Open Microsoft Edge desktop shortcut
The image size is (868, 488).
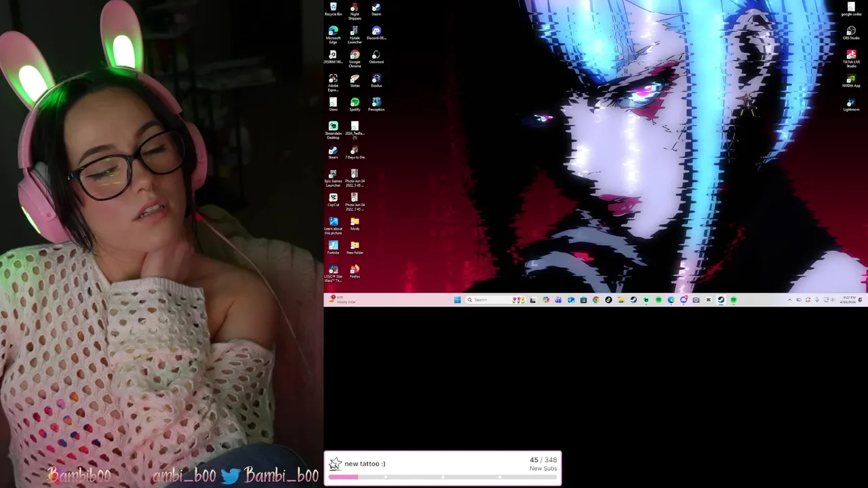pyautogui.click(x=333, y=35)
